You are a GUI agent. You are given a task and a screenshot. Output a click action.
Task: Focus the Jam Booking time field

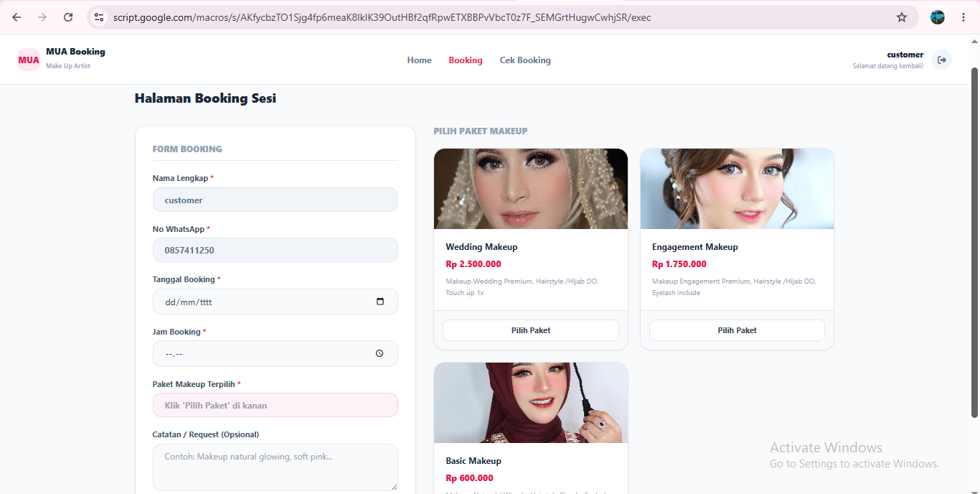tap(275, 353)
